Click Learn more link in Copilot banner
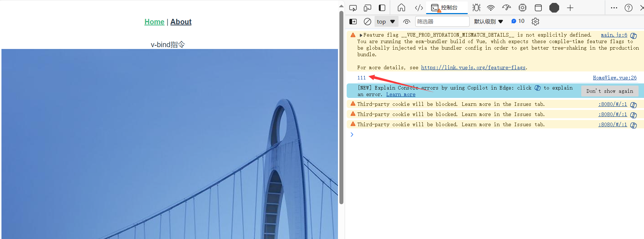Image resolution: width=644 pixels, height=239 pixels. [x=401, y=94]
